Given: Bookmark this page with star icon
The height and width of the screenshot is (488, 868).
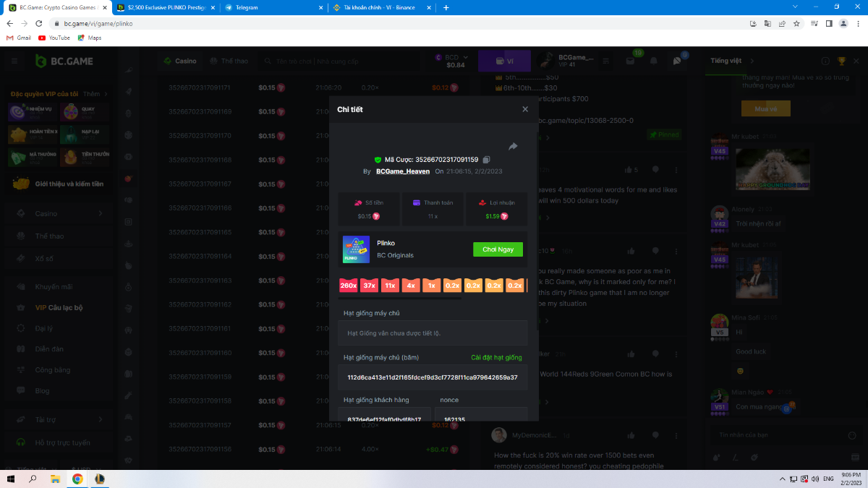Looking at the screenshot, I should click(x=796, y=23).
